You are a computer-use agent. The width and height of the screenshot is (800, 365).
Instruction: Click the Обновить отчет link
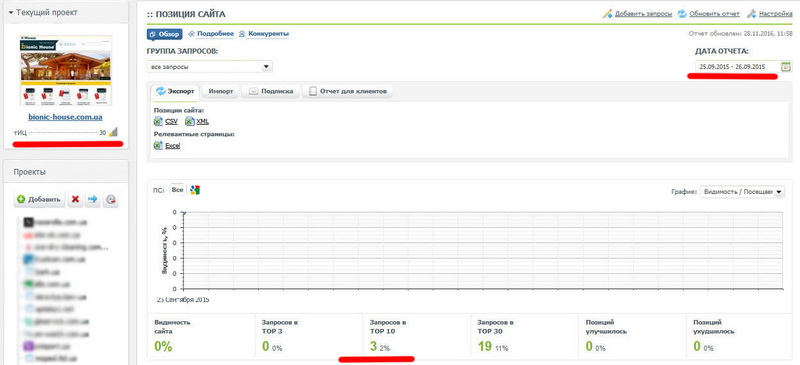tap(714, 14)
